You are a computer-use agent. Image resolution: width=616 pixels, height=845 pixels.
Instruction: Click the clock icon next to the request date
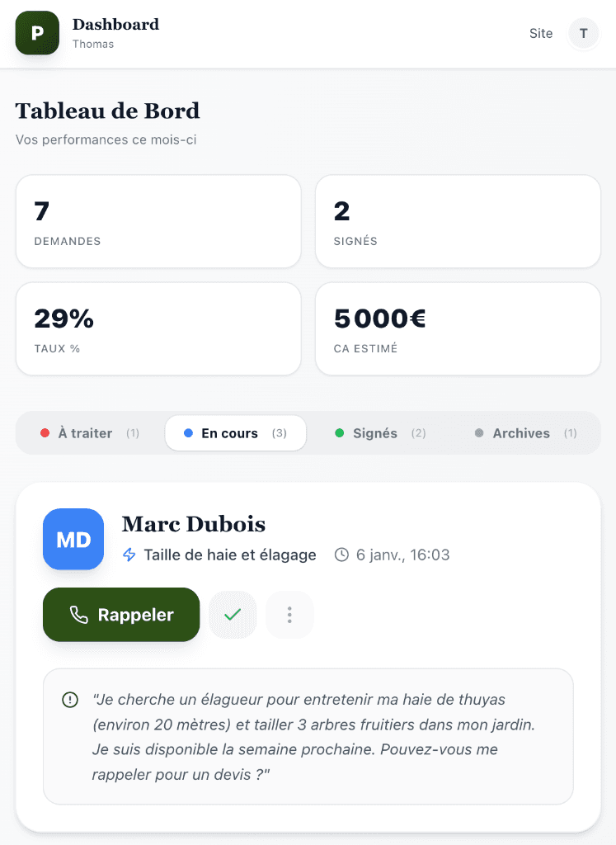coord(342,555)
